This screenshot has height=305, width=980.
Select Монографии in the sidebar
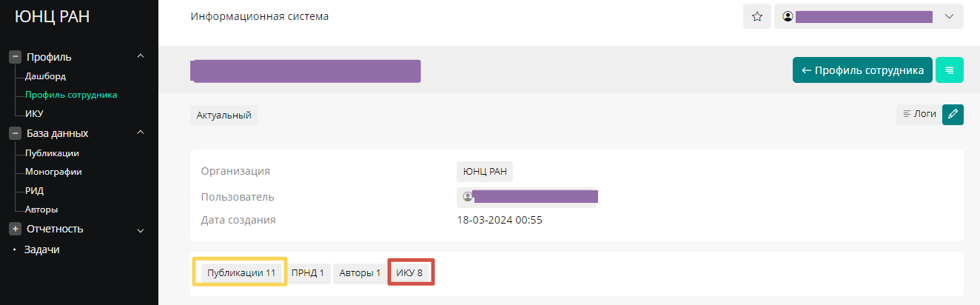(x=53, y=172)
